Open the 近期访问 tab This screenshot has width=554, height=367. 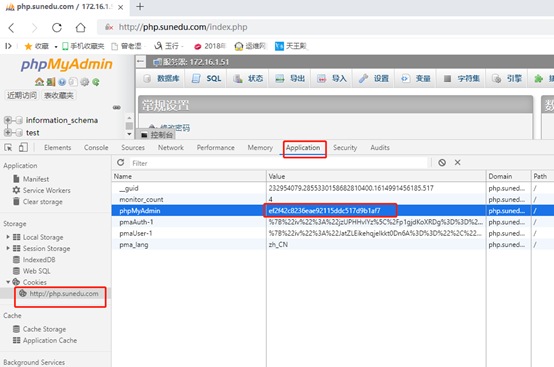click(22, 95)
